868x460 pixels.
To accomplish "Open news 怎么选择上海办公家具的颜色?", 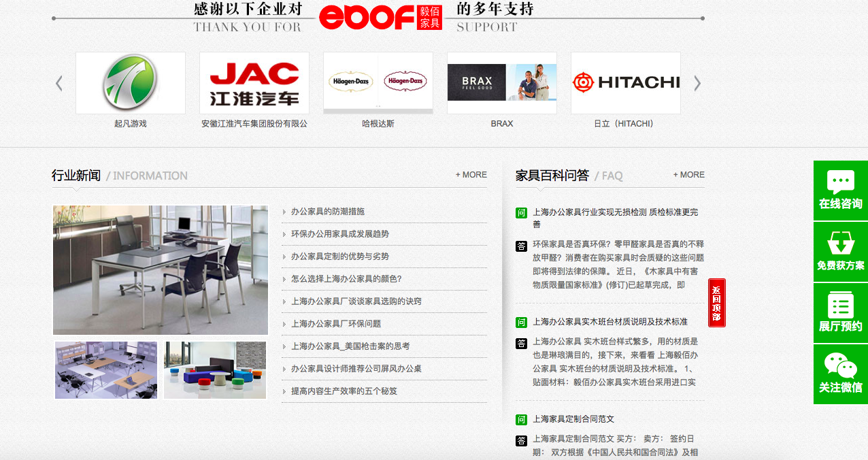I will point(346,279).
